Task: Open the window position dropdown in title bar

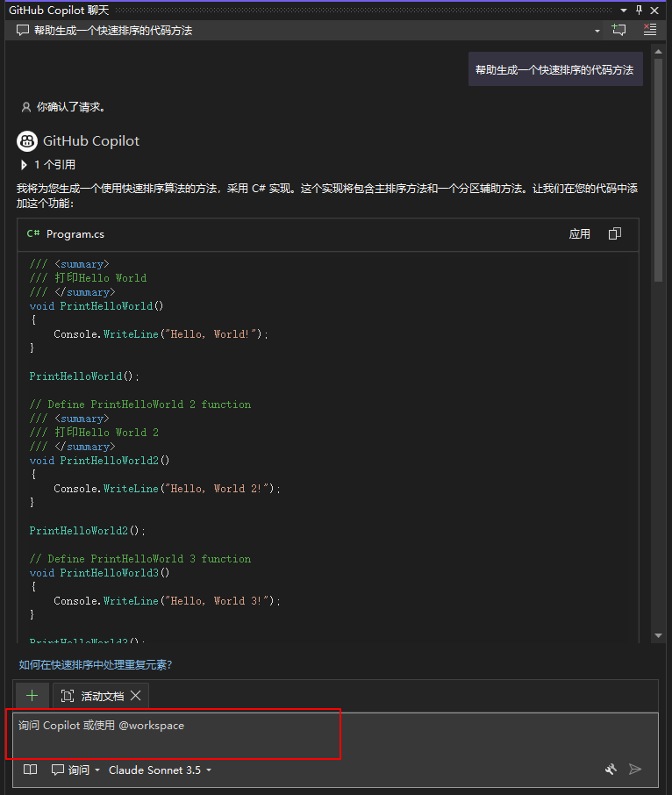Action: [x=623, y=10]
